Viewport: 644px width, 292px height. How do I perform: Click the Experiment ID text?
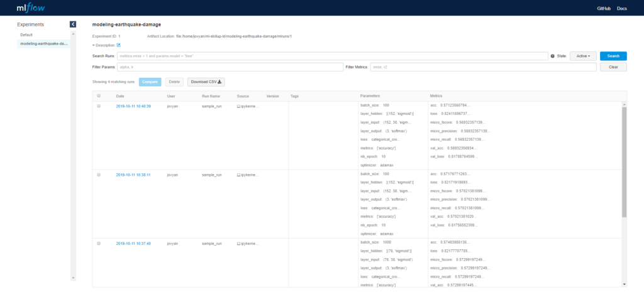coord(106,36)
